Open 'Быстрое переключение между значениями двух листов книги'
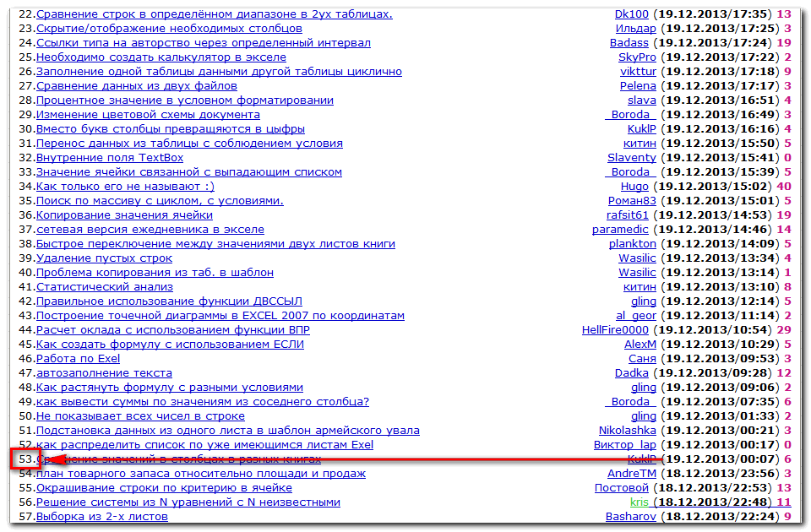This screenshot has width=811, height=532. (215, 244)
